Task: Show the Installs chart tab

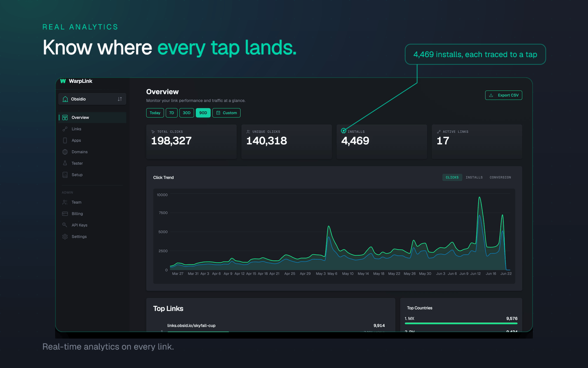Action: click(474, 178)
